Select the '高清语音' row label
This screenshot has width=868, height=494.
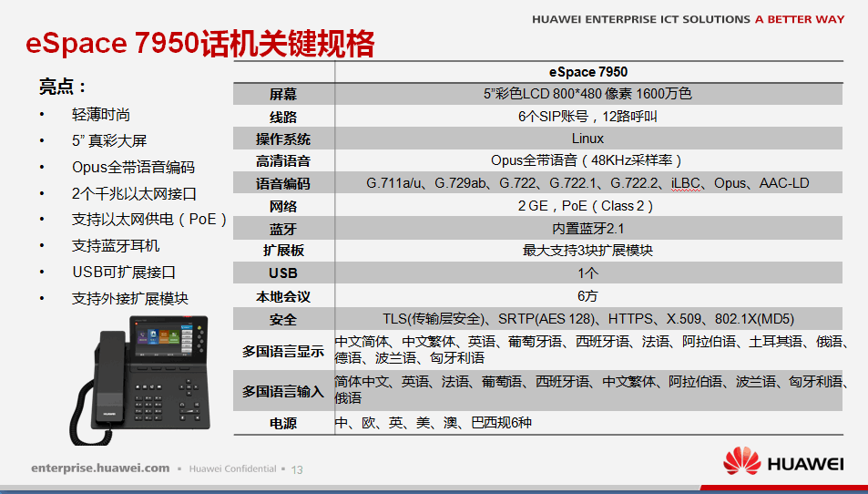[x=283, y=161]
